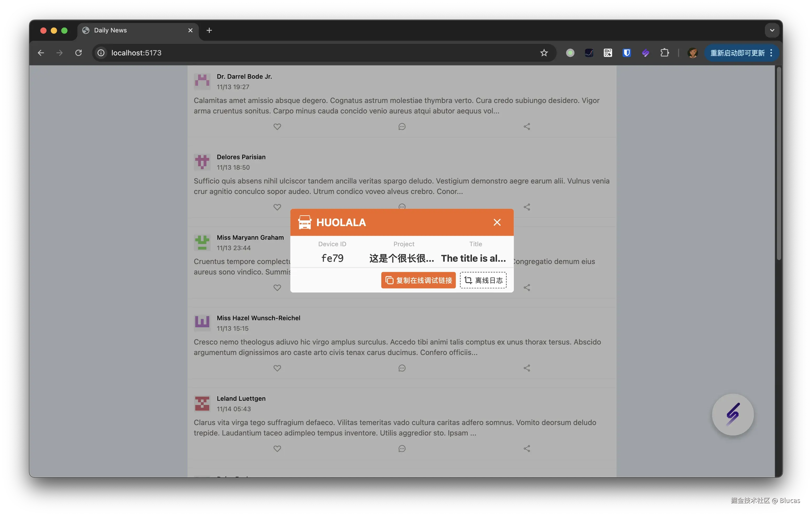Open comments on Leland Luettgen's post

pos(402,449)
